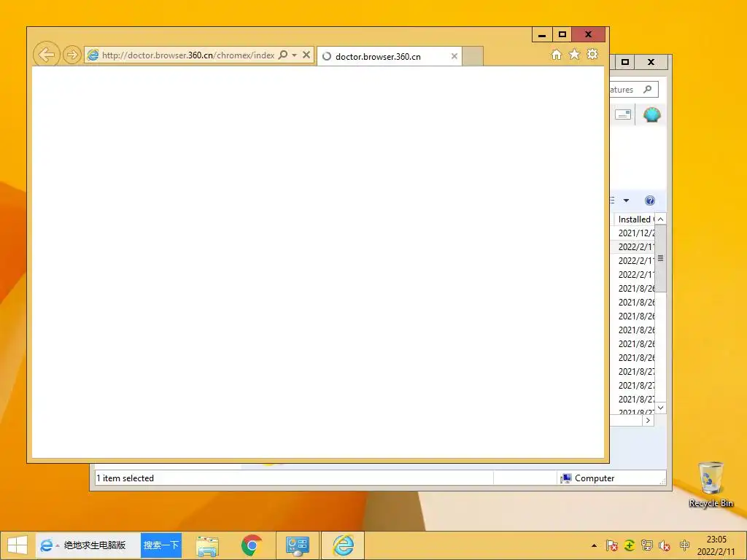
Task: Stop loading the page with the X
Action: 306,55
